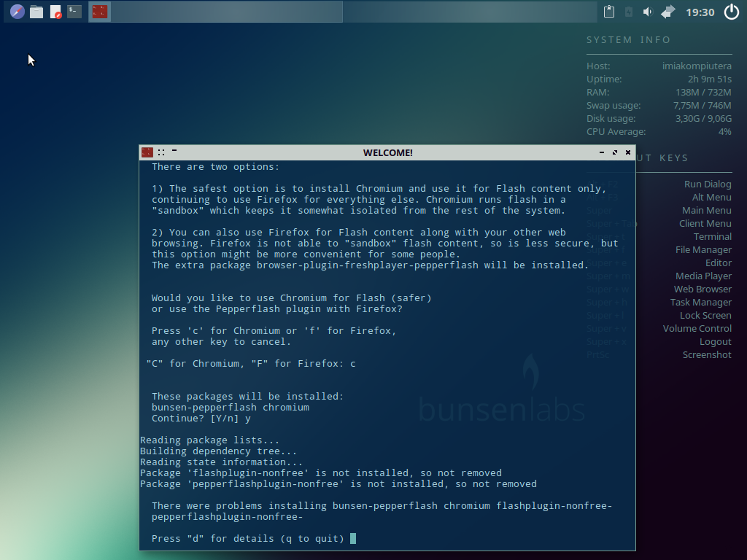This screenshot has height=560, width=747.
Task: Click the WELCOME! window title
Action: click(x=388, y=152)
